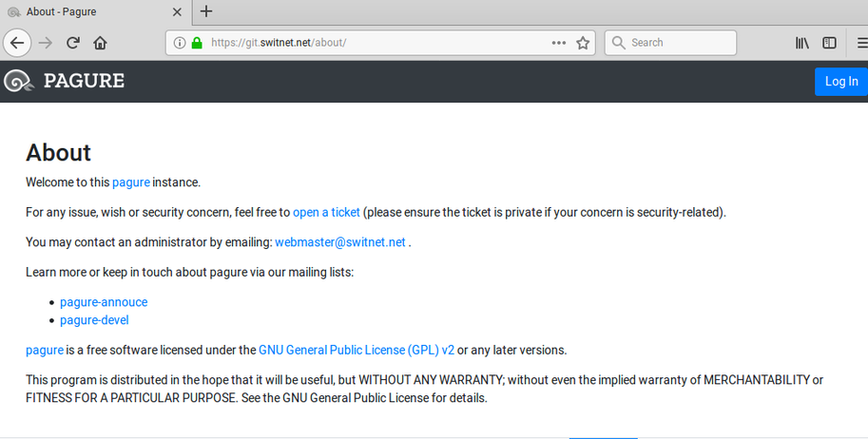The image size is (868, 439).
Task: Click the About page heading
Action: point(58,152)
